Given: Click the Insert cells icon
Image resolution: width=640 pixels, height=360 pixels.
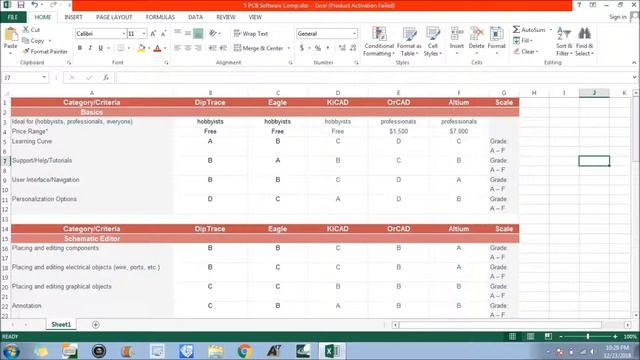Looking at the screenshot, I should click(x=457, y=33).
